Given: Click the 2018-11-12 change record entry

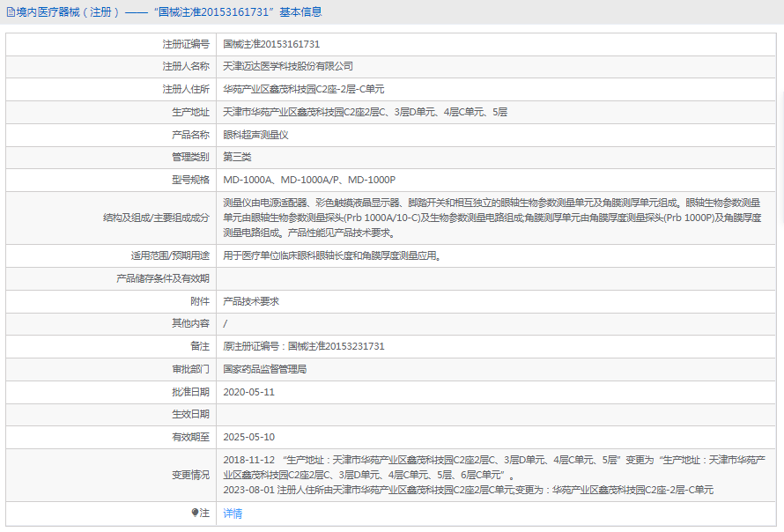Looking at the screenshot, I should click(494, 468).
